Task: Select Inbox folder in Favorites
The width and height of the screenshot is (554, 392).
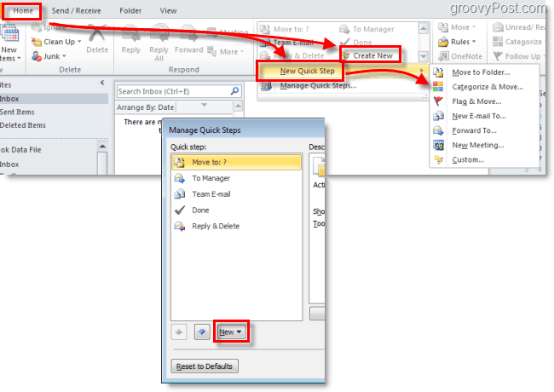Action: (53, 99)
